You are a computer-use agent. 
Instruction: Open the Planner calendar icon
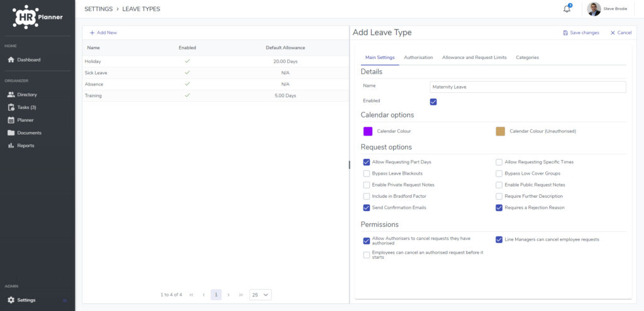pyautogui.click(x=11, y=120)
